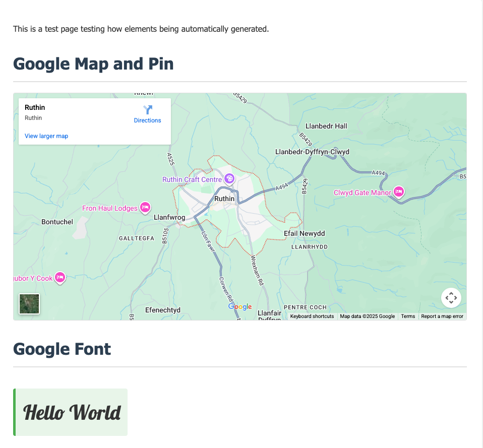Open the View larger map link
This screenshot has height=448, width=483.
point(46,136)
